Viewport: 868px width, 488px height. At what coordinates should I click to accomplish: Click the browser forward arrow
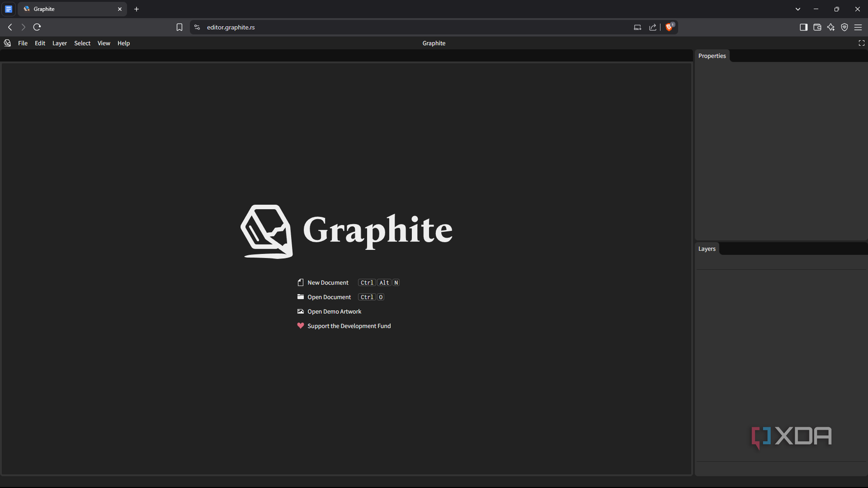[23, 27]
